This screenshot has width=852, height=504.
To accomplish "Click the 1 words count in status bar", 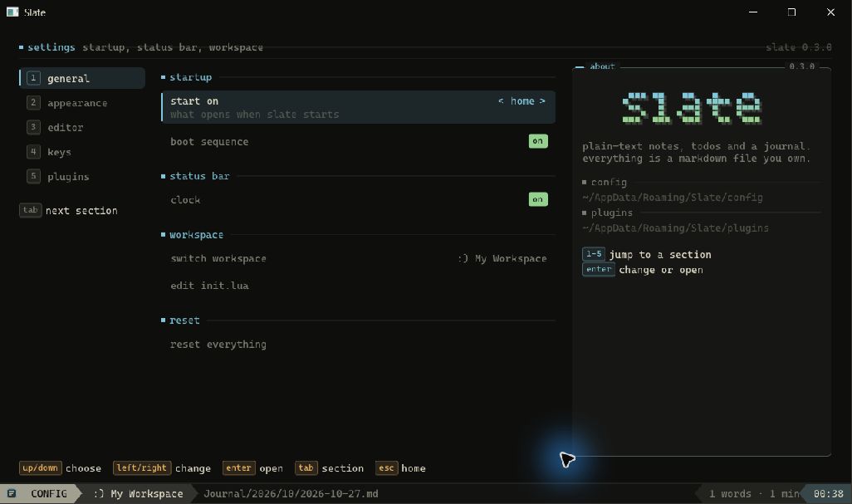I will coord(730,494).
